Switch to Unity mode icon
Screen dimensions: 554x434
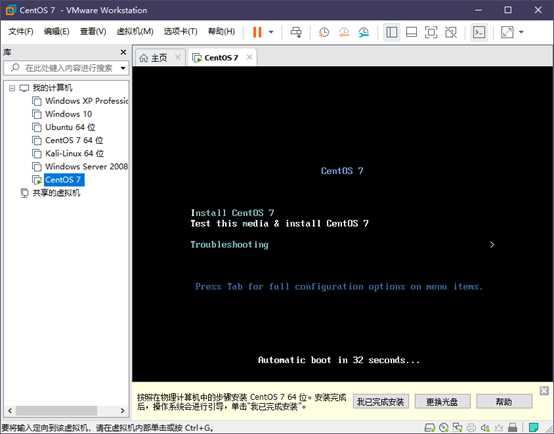click(450, 32)
